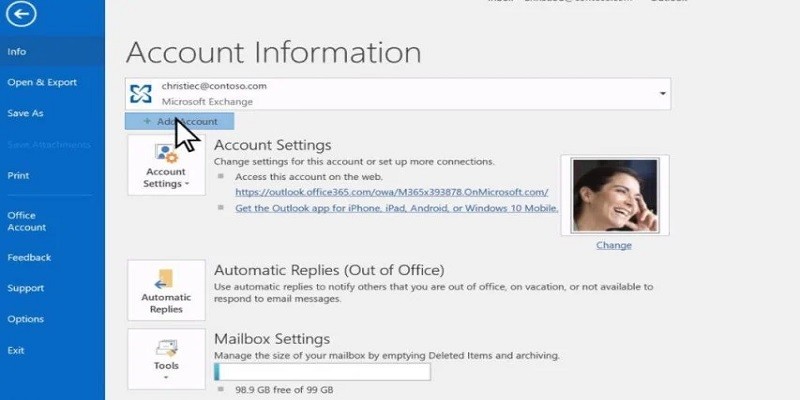Image resolution: width=800 pixels, height=400 pixels.
Task: Click the Automatic Replies button
Action: click(166, 290)
